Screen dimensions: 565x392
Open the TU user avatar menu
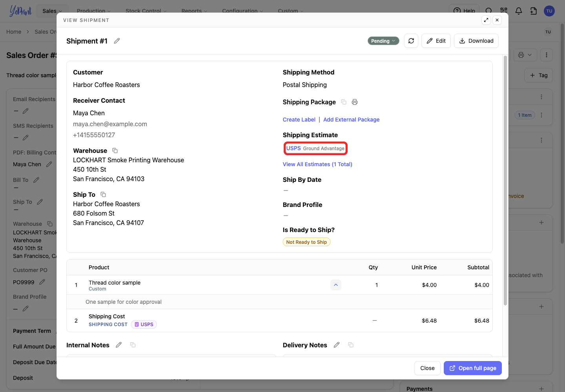click(549, 11)
